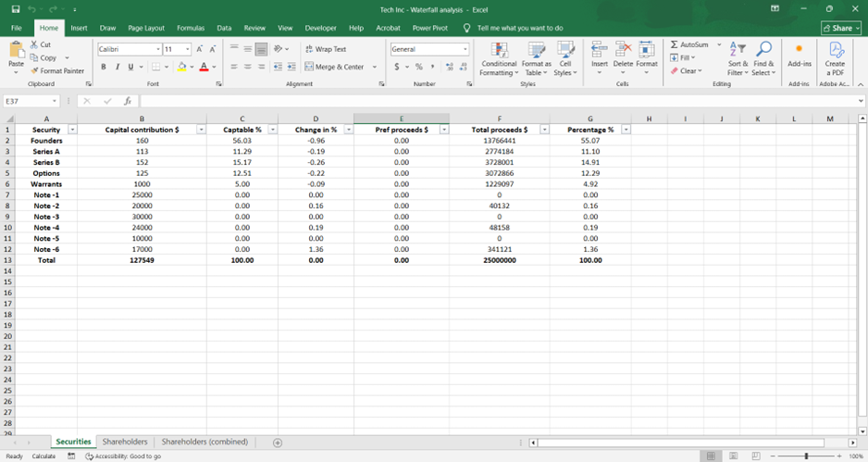The height and width of the screenshot is (462, 868).
Task: Toggle top vertical alignment
Action: 234,49
